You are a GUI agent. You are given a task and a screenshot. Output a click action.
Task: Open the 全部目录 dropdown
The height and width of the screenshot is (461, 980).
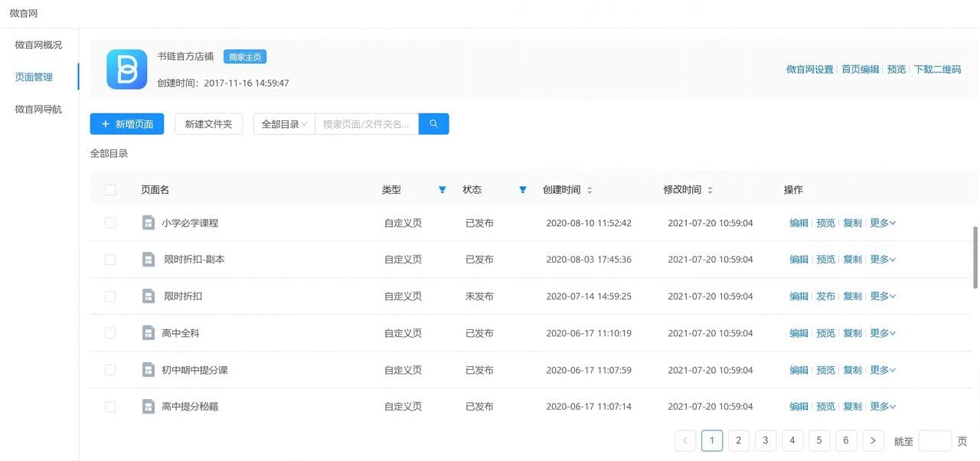[284, 123]
